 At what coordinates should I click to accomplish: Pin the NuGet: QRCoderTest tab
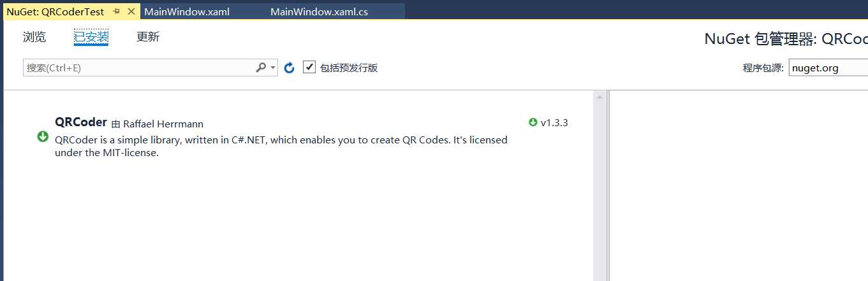pos(116,11)
